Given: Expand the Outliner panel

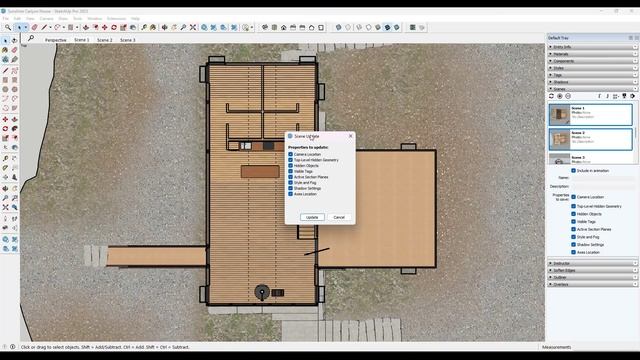Looking at the screenshot, I should [592, 277].
